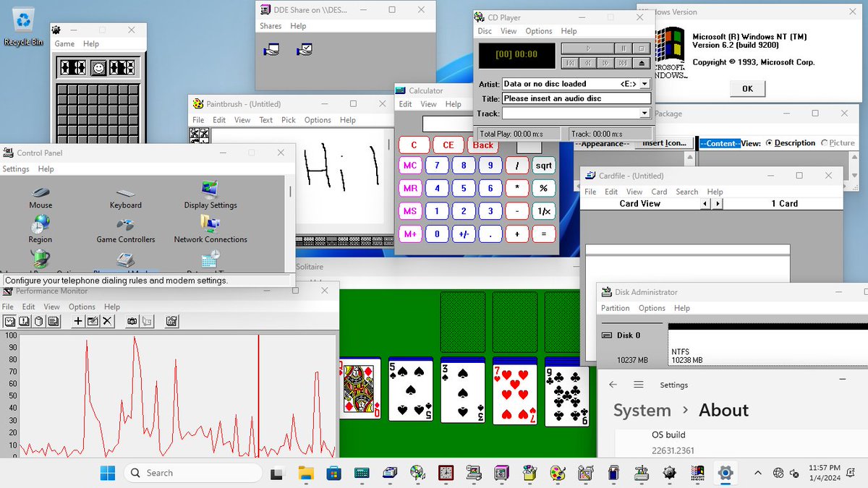Click the second share icon with checkmark in DDE Share

coord(305,50)
